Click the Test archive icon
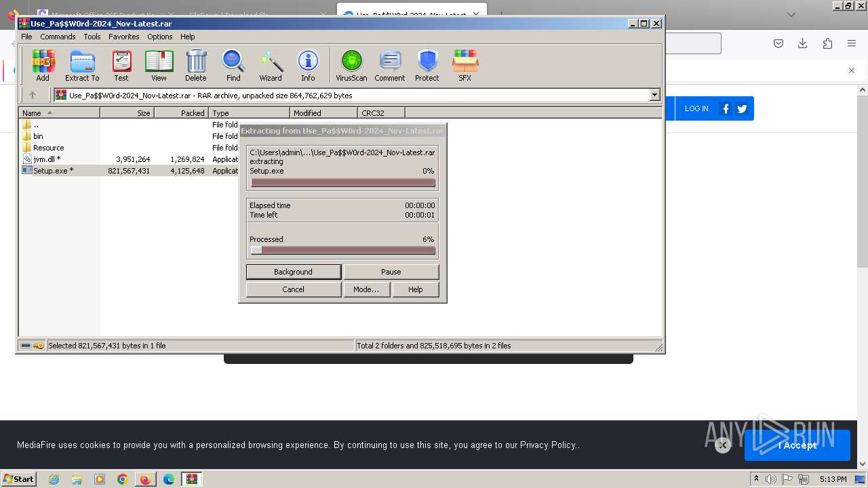 click(x=121, y=66)
